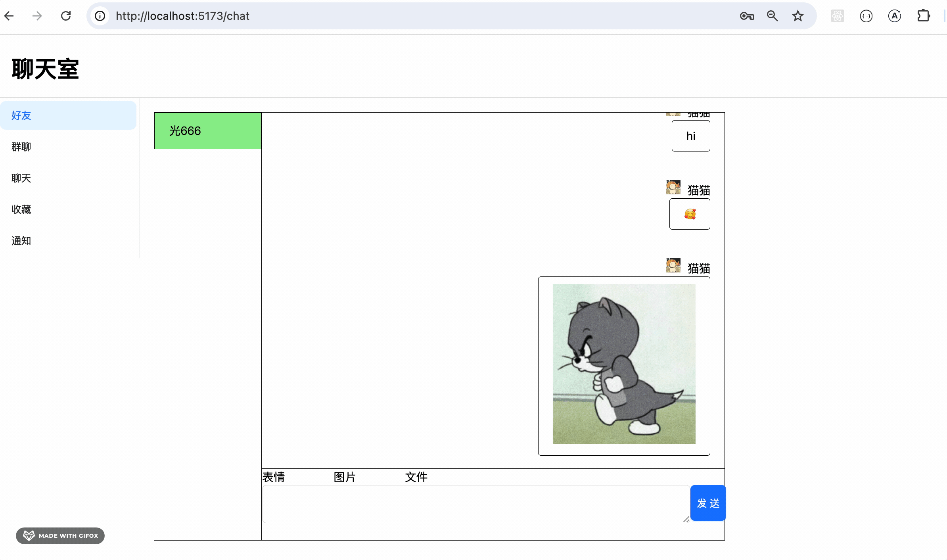
Task: Open the zoom magnifier icon
Action: click(772, 16)
